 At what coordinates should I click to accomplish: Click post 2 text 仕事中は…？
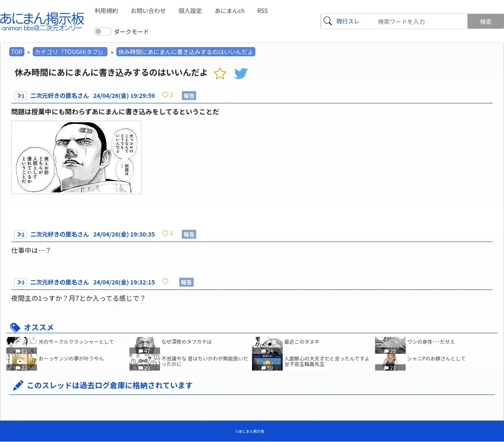[x=31, y=250]
